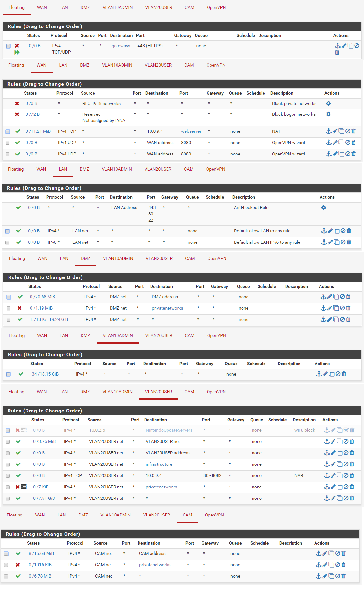Copy the VLAN20USER net to VLAN20USER address rule
364x589 pixels.
pos(339,453)
